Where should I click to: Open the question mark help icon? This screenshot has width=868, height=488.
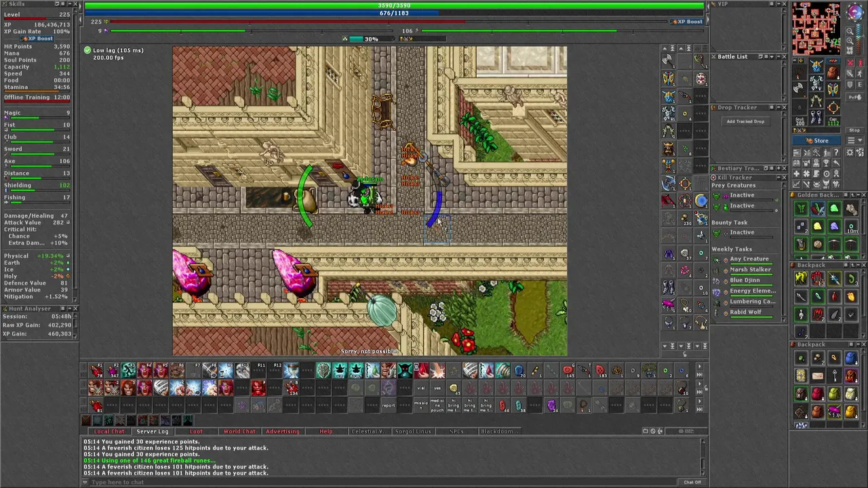click(836, 152)
